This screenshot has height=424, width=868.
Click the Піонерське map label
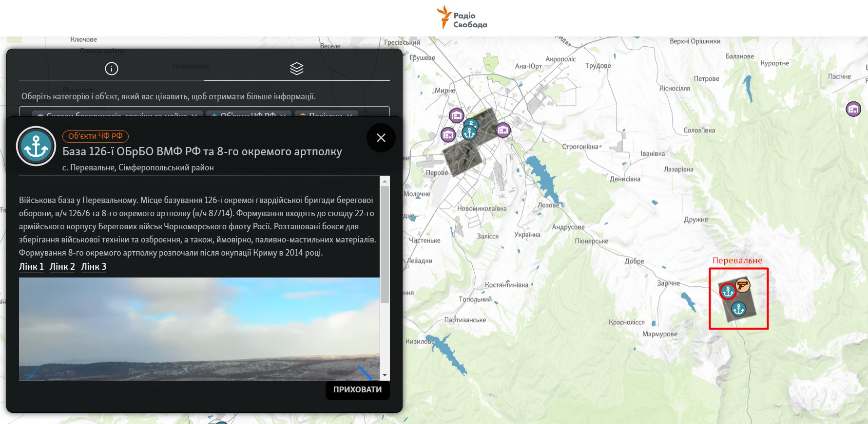point(592,241)
